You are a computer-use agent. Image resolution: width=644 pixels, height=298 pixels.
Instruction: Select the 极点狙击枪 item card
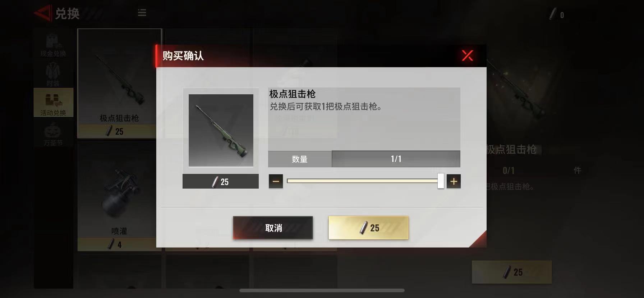pos(119,83)
